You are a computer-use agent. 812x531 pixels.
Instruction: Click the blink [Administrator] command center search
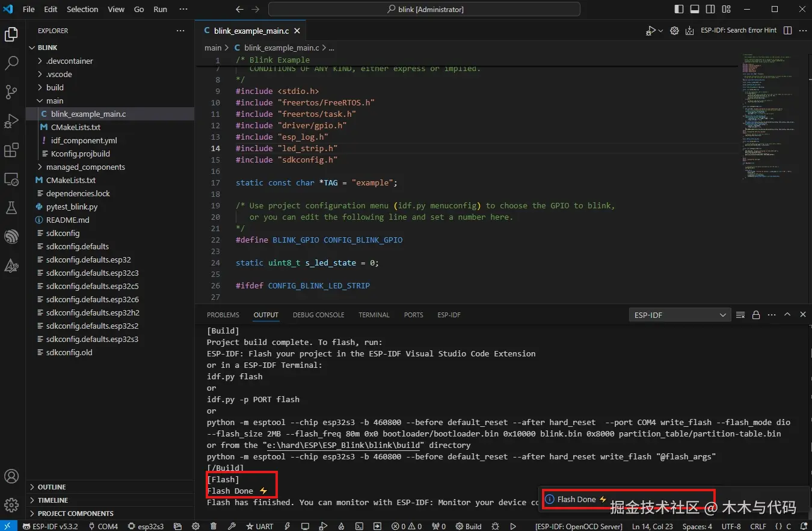(x=424, y=9)
